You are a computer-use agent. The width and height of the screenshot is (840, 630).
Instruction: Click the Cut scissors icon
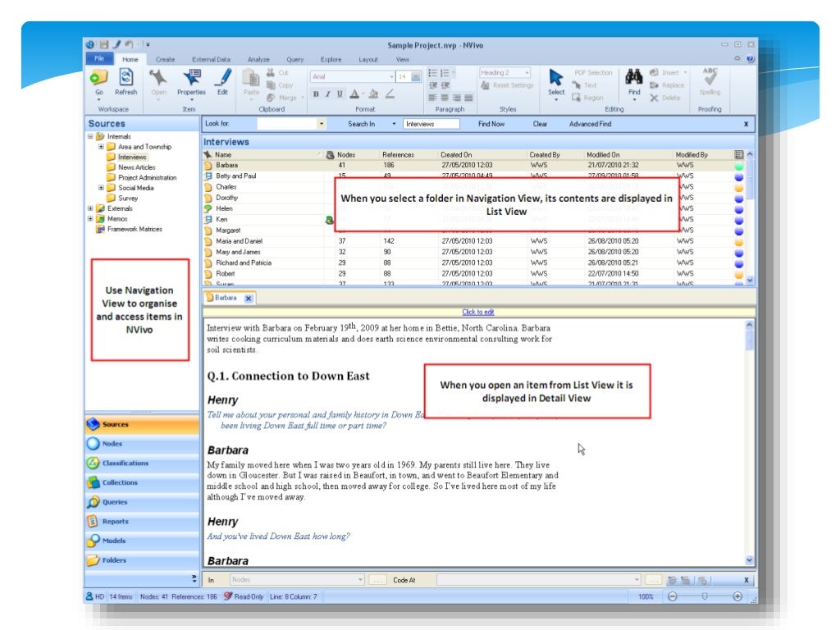pos(271,72)
